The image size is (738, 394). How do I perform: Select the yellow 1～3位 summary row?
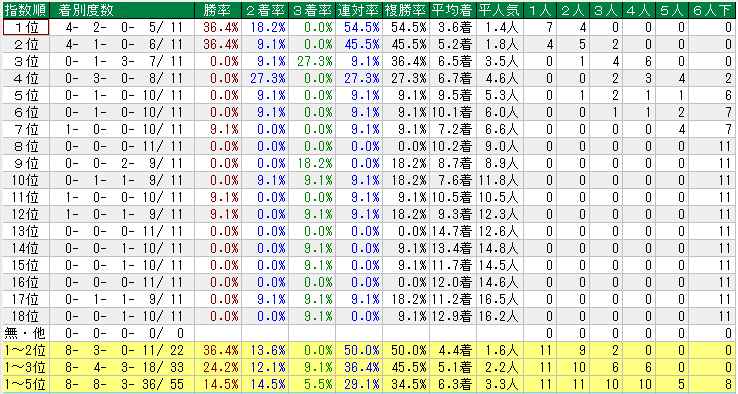tap(369, 367)
